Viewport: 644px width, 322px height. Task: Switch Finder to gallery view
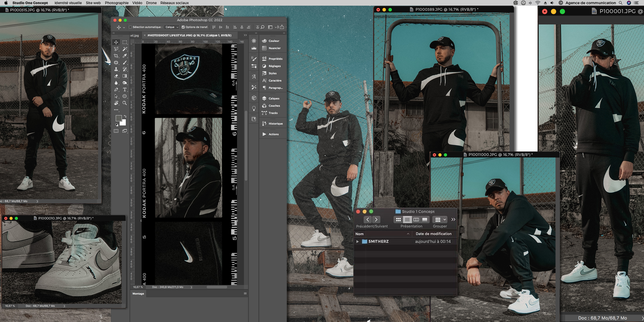(425, 219)
